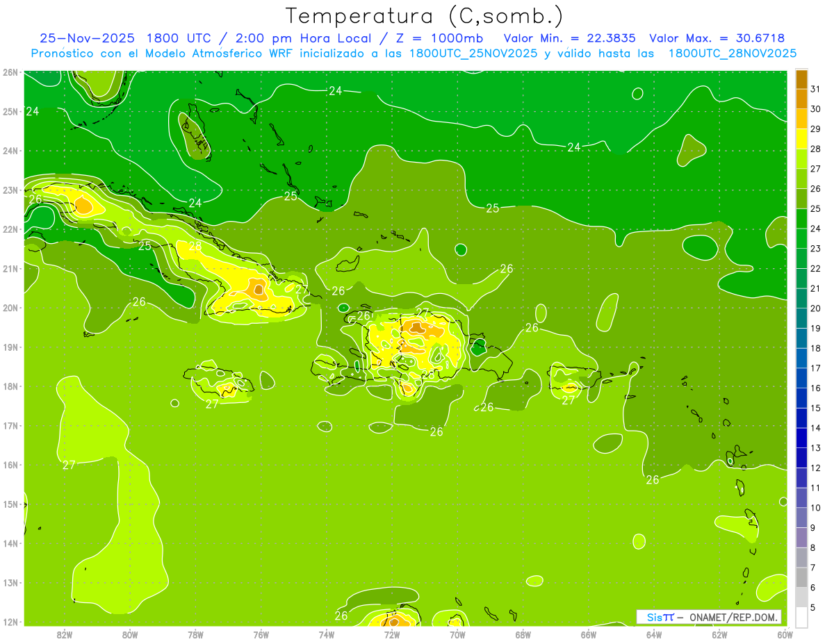834x644 pixels.
Task: Click the "19N" latitude label
Action: coord(10,347)
